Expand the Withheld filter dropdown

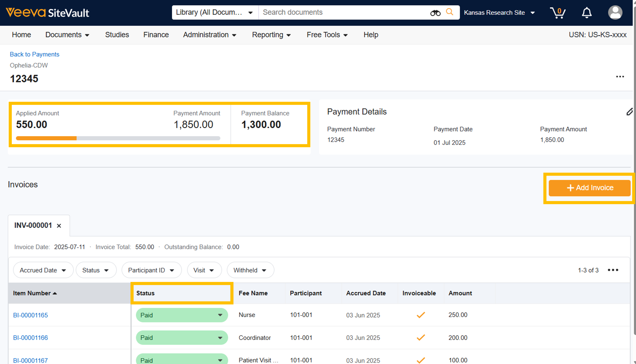point(250,270)
